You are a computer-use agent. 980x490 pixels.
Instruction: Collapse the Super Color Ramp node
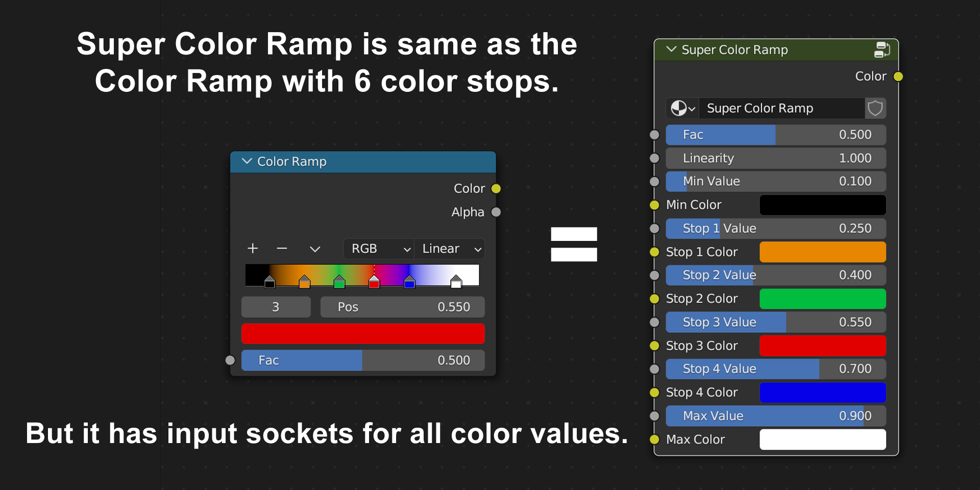(x=671, y=50)
